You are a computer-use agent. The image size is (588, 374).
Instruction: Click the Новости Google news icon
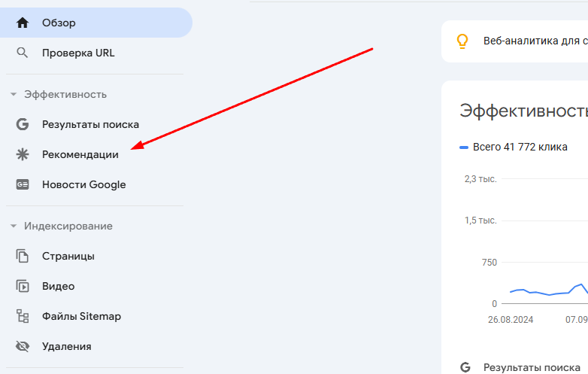coord(23,184)
